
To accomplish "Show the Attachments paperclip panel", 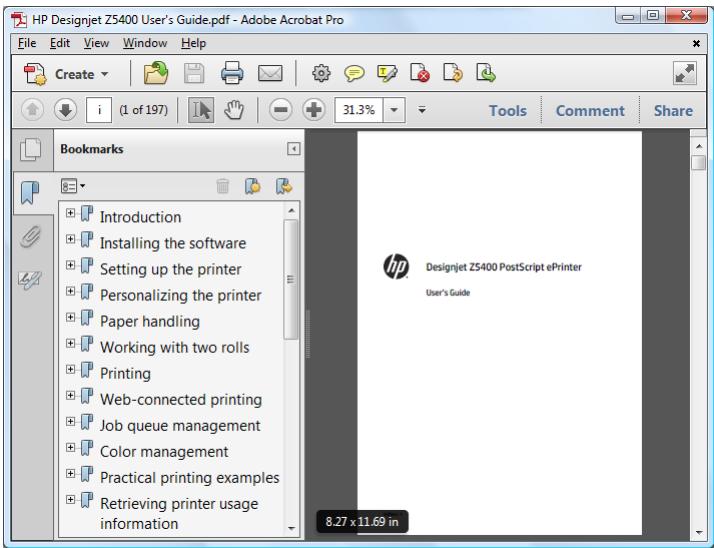I will (30, 236).
